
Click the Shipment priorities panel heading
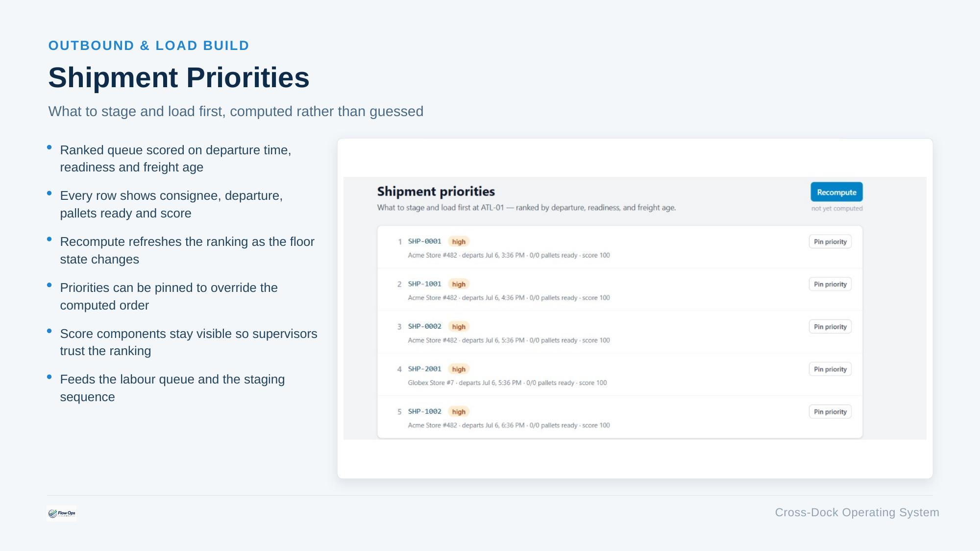pos(436,192)
